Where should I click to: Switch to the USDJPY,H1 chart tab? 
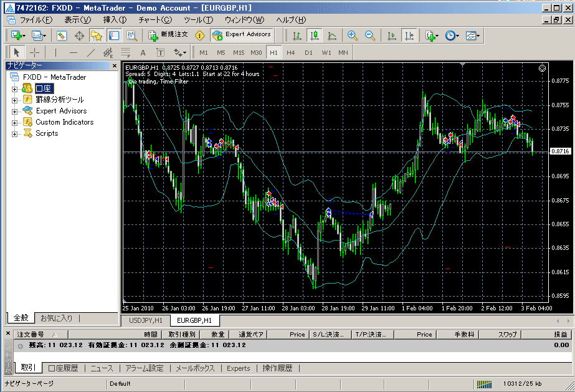pos(146,320)
